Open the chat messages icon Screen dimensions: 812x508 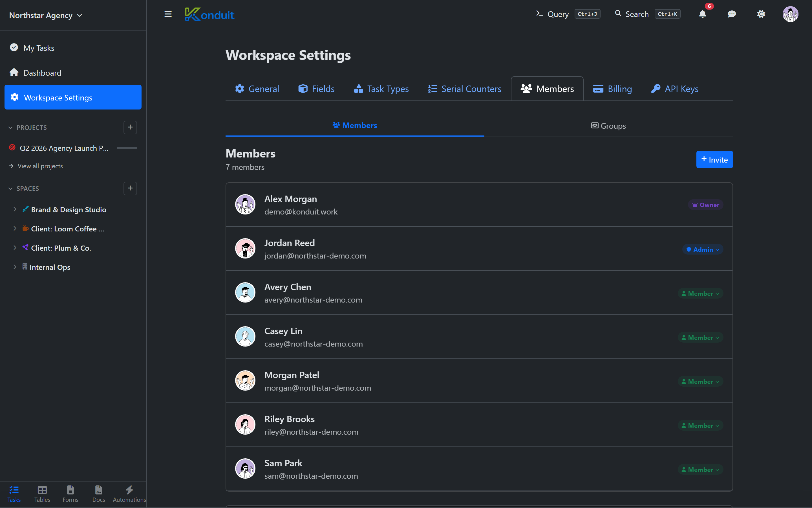click(732, 14)
